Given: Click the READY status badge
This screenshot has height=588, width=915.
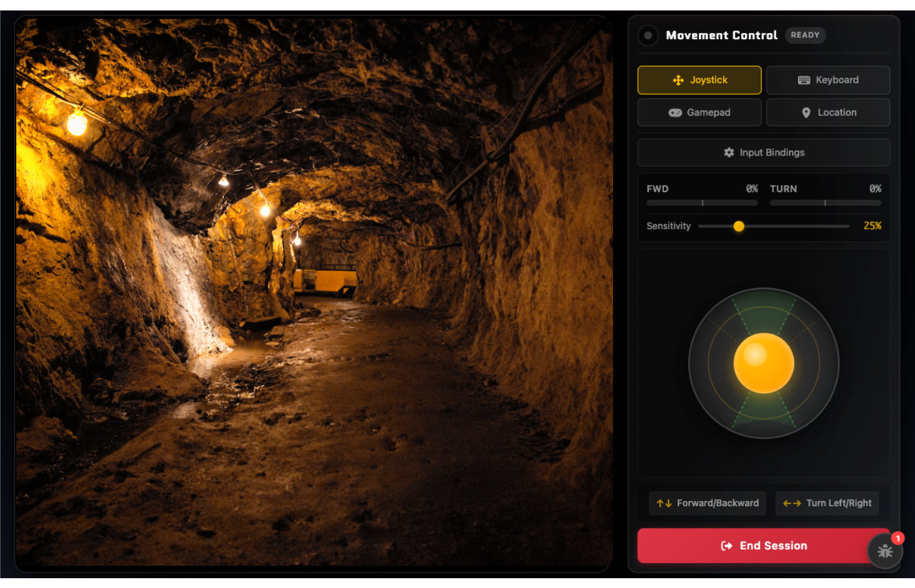Looking at the screenshot, I should coord(805,35).
